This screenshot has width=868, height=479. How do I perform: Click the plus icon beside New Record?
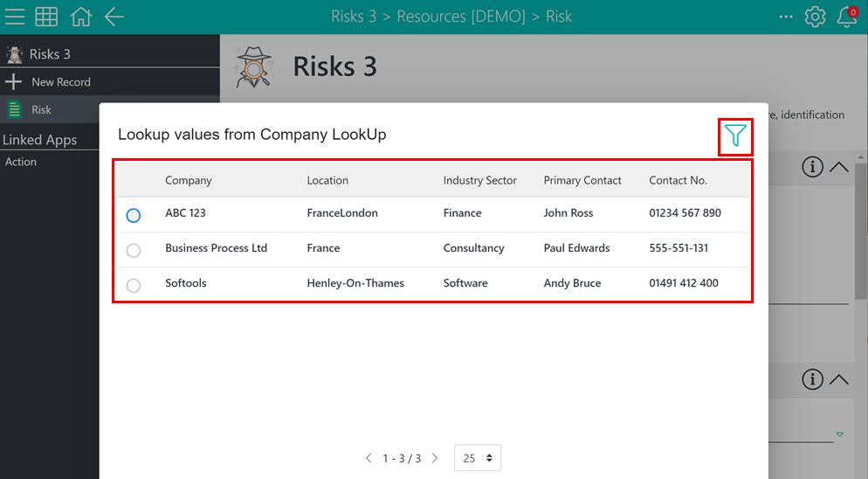pyautogui.click(x=13, y=82)
